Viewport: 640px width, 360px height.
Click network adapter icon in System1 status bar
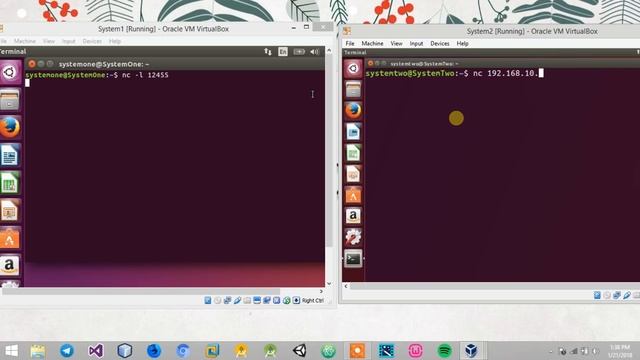227,300
